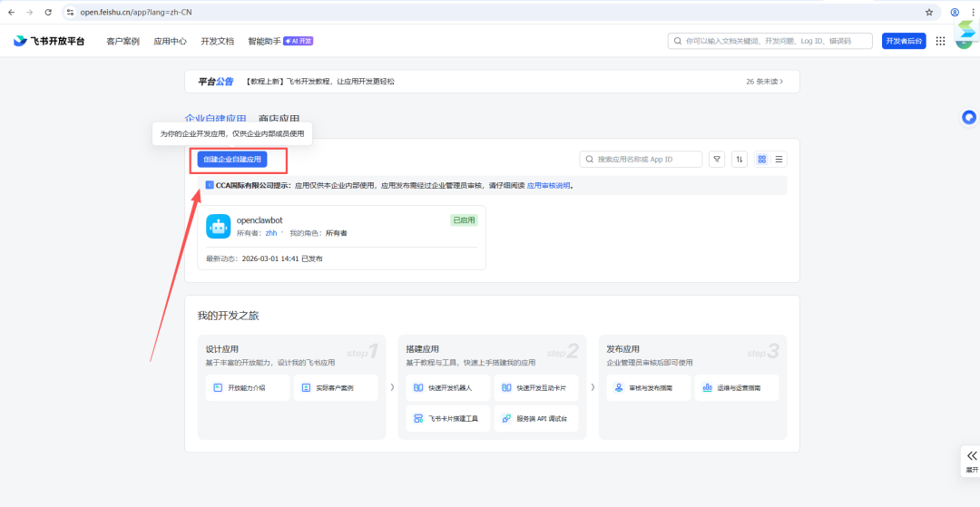This screenshot has width=980, height=507.
Task: Click the 已启用 status badge
Action: 464,219
